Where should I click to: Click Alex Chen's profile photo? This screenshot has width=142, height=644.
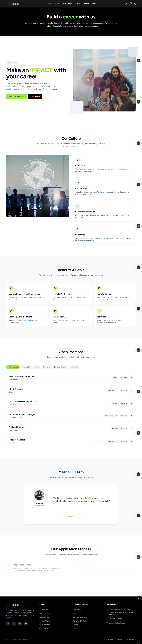39,496
